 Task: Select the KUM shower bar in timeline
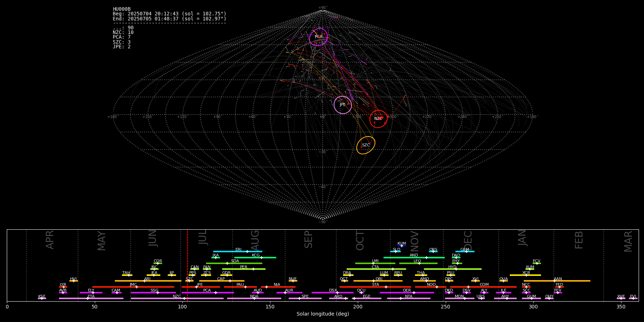coord(402,246)
